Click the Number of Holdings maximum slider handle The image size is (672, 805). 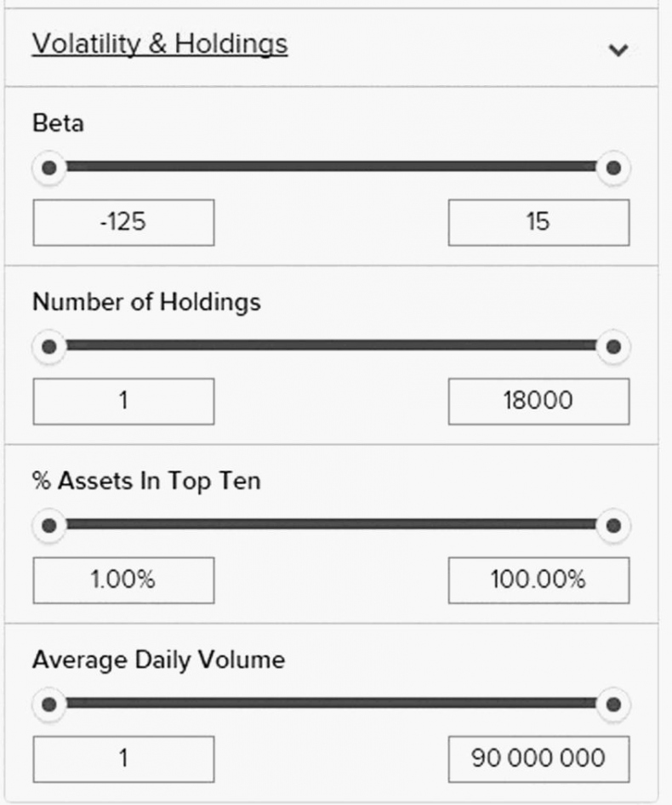[612, 346]
